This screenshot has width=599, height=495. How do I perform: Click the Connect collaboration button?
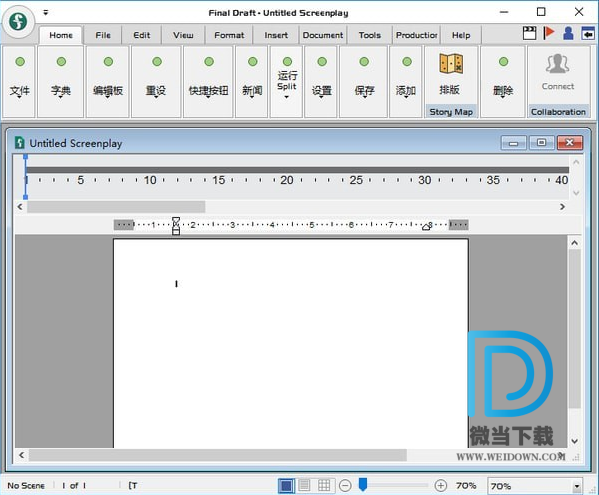tap(558, 73)
